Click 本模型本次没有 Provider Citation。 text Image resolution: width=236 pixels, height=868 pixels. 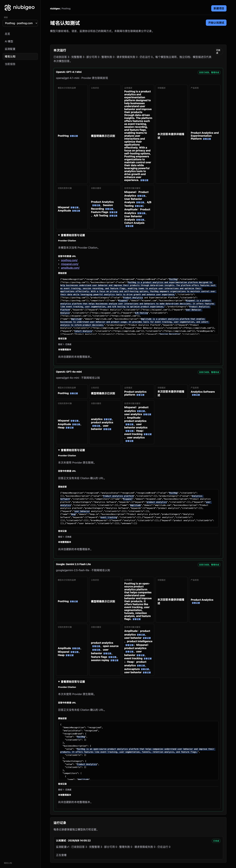(x=79, y=248)
